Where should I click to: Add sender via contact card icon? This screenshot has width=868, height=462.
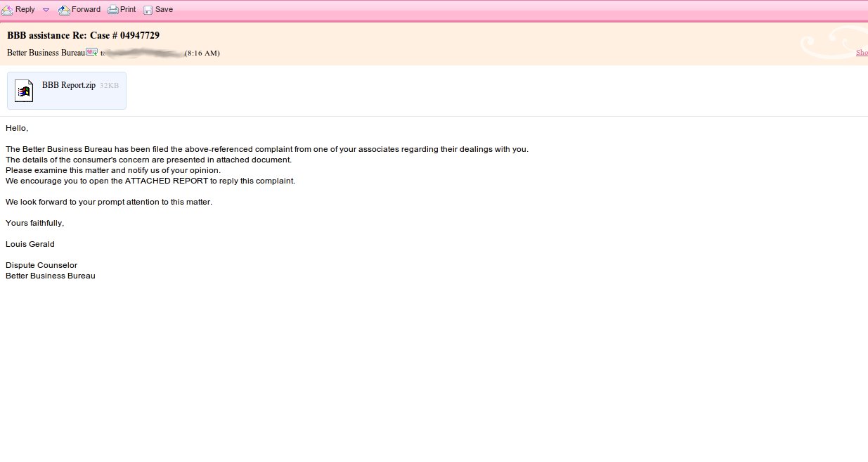pos(91,52)
